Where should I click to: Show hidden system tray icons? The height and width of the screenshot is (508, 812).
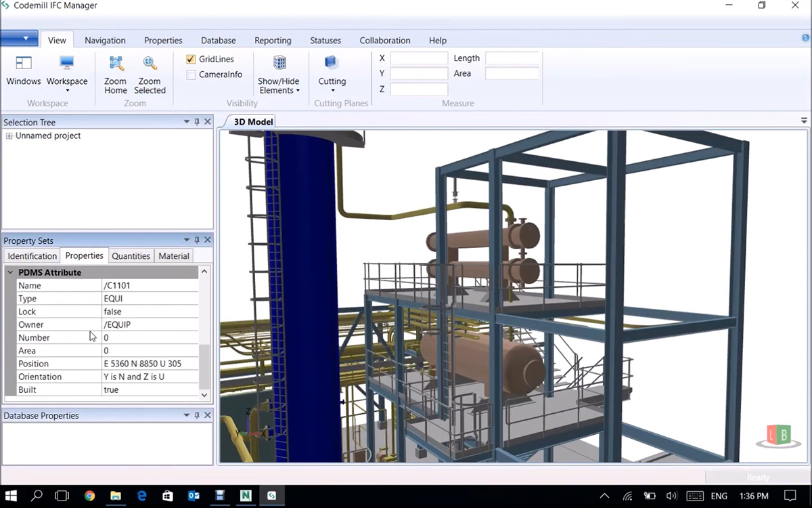pos(605,496)
